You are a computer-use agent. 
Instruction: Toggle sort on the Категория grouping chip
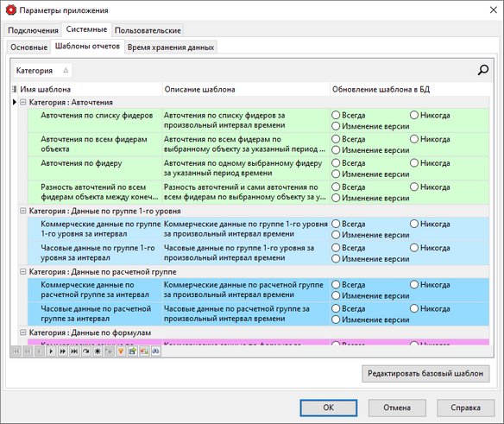click(42, 71)
